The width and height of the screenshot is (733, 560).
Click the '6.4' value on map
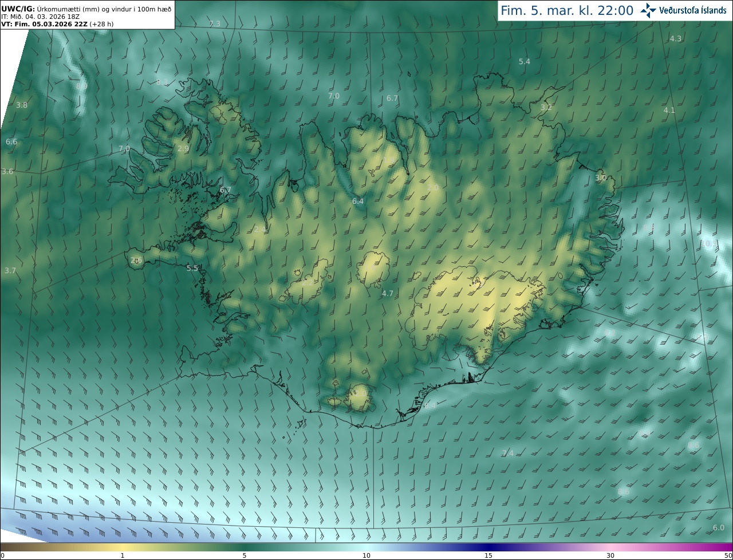coord(358,201)
